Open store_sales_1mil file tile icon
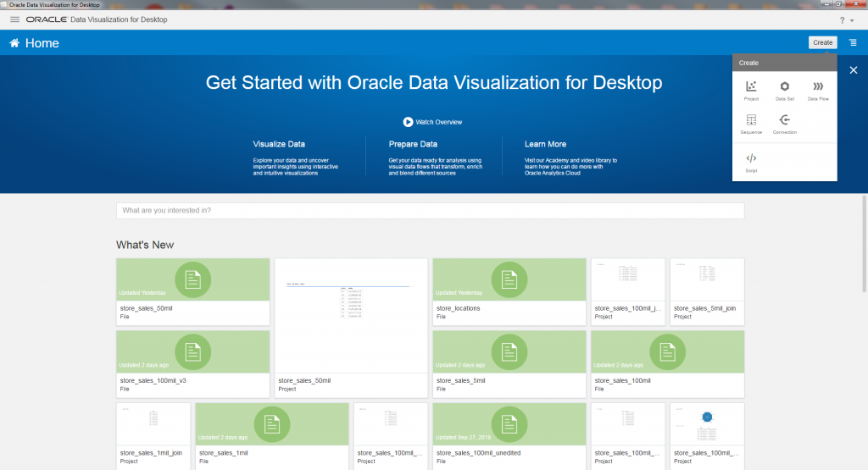 272,424
